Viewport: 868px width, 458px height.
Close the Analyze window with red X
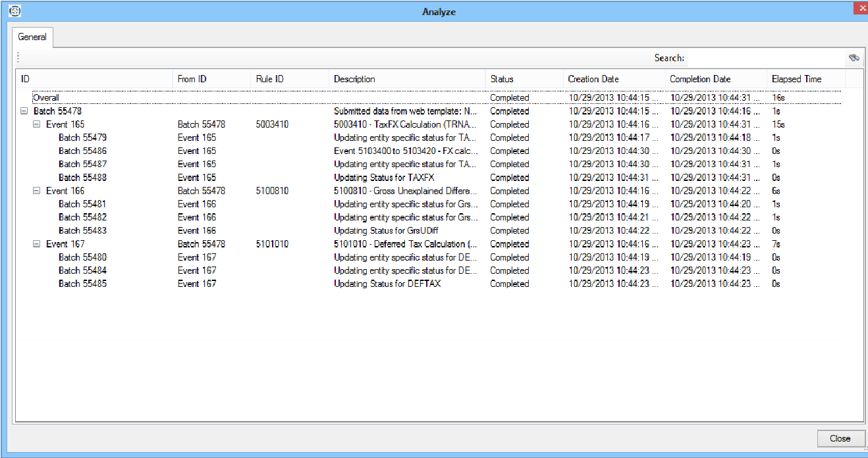point(860,9)
